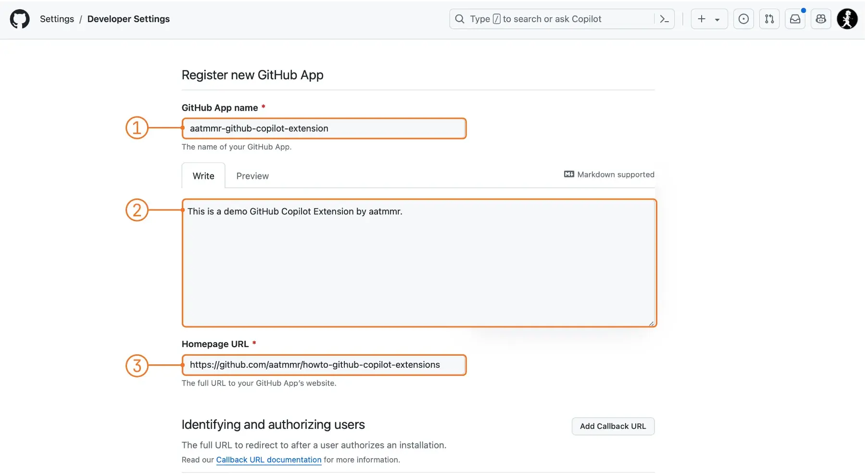
Task: Click Add Callback URL button
Action: 613,426
